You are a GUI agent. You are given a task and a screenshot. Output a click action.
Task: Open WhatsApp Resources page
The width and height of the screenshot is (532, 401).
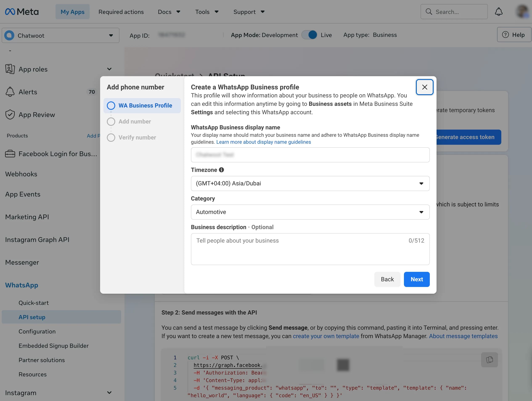[x=33, y=374]
